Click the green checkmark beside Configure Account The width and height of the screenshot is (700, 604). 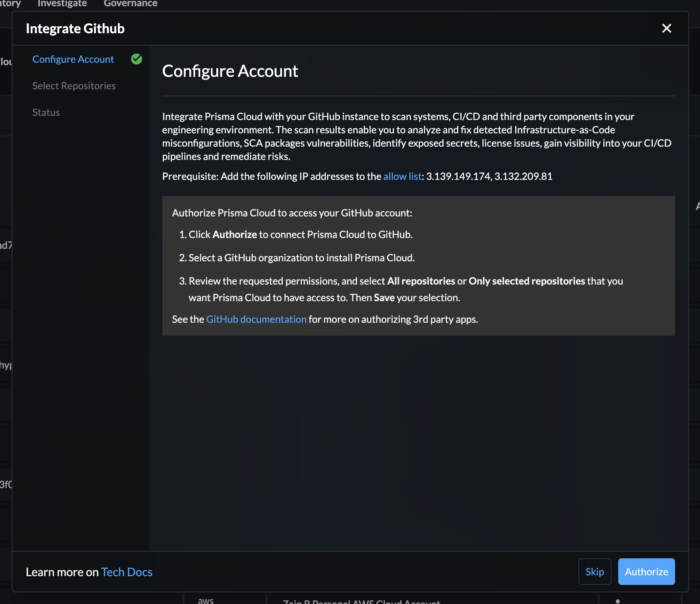point(137,59)
